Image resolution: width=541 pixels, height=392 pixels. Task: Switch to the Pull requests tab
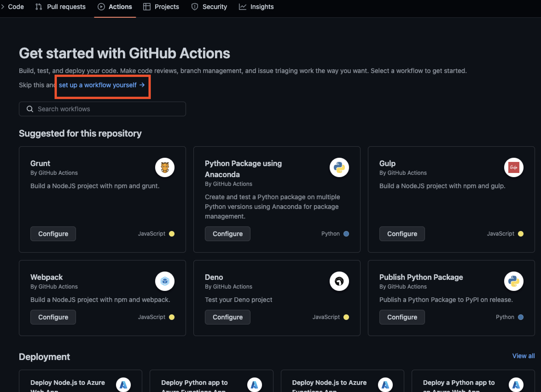click(66, 6)
